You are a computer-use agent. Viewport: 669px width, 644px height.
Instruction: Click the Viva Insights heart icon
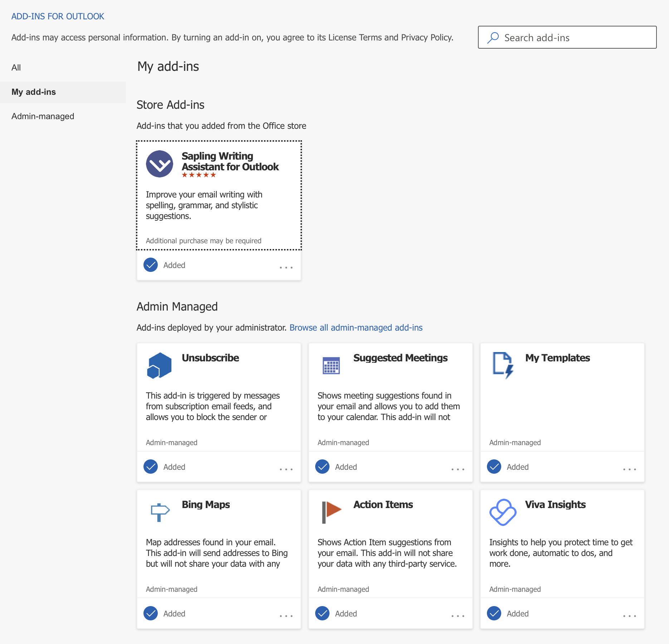tap(503, 512)
